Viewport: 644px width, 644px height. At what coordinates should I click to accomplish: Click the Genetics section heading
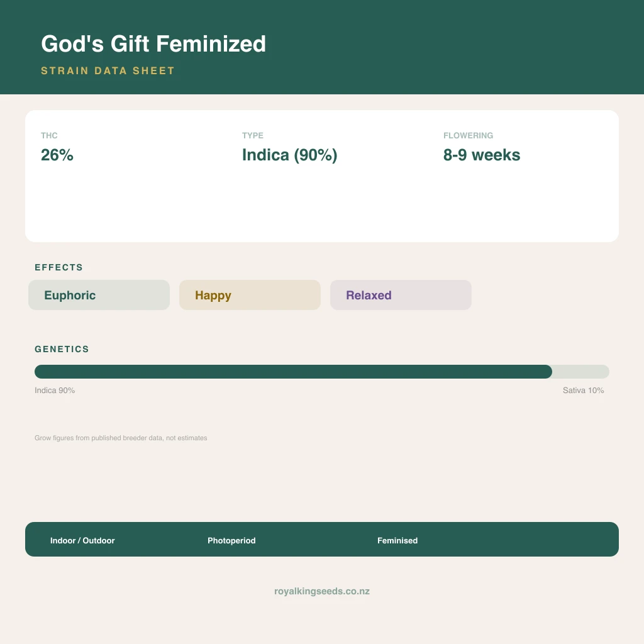[62, 349]
